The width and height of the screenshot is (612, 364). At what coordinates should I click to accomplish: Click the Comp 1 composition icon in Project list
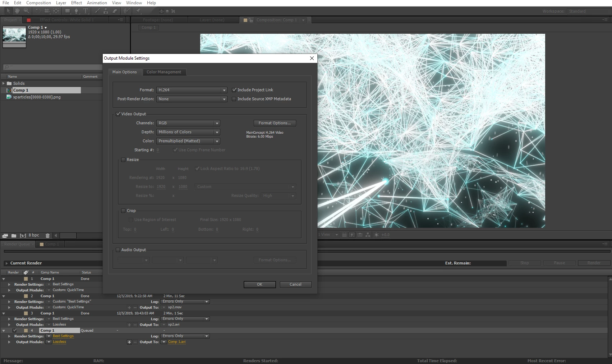click(x=9, y=90)
